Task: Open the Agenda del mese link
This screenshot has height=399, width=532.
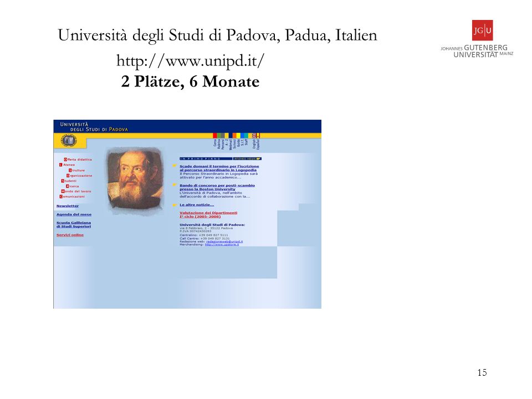Action: click(x=74, y=214)
